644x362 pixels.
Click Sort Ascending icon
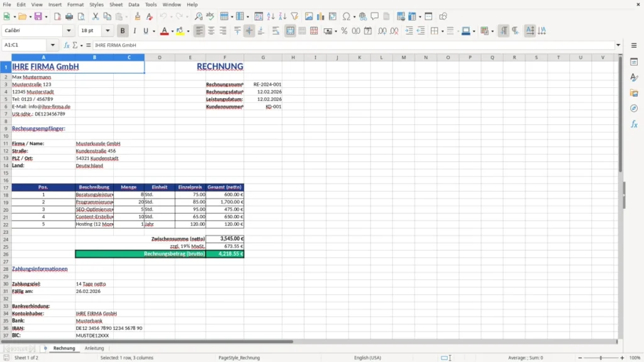270,16
